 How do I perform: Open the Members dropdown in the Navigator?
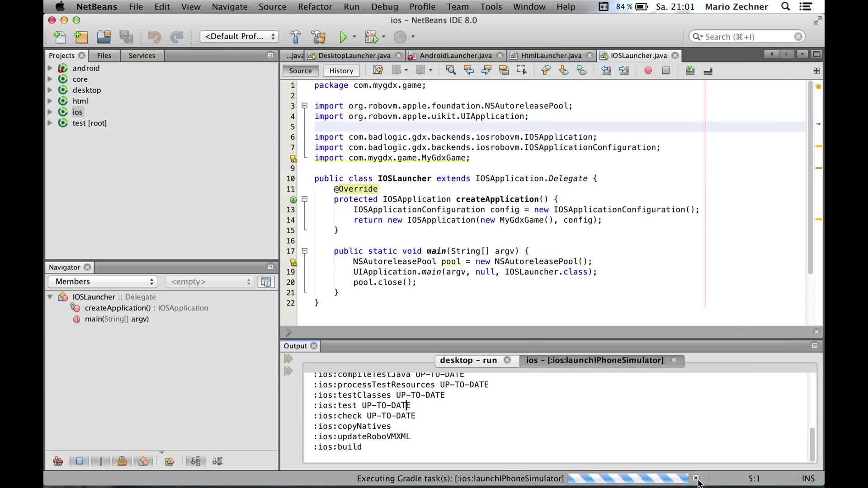pos(102,282)
